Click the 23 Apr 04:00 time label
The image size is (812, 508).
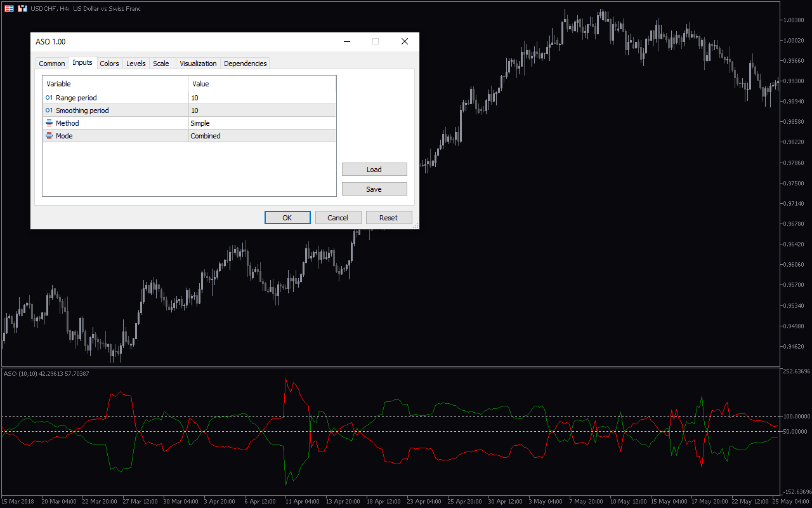pyautogui.click(x=424, y=502)
